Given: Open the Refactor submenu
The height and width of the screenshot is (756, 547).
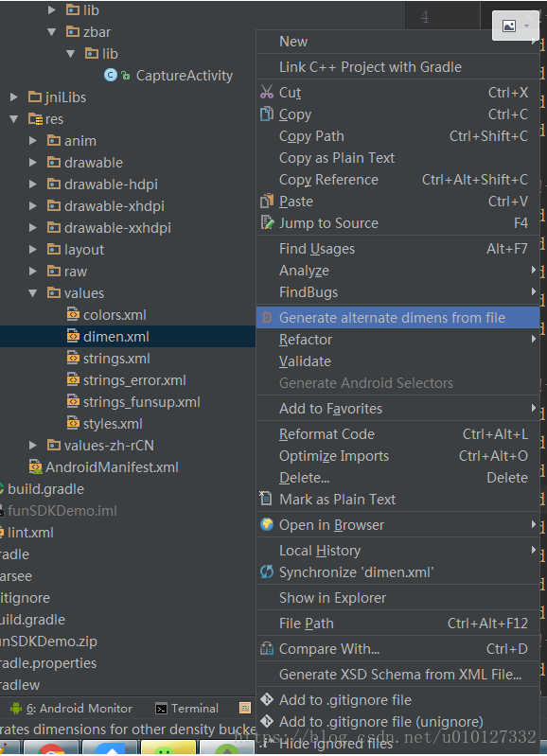Looking at the screenshot, I should point(397,340).
